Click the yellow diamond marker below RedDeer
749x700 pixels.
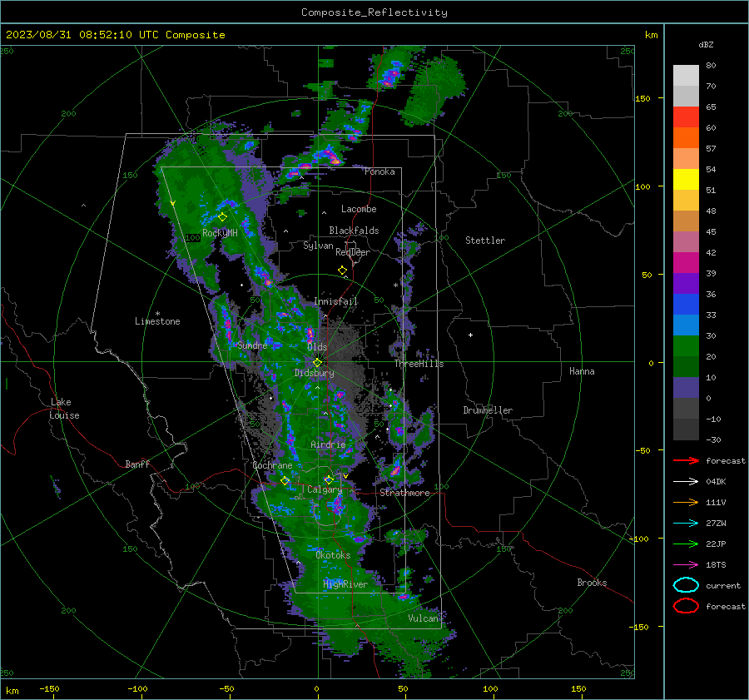342,271
